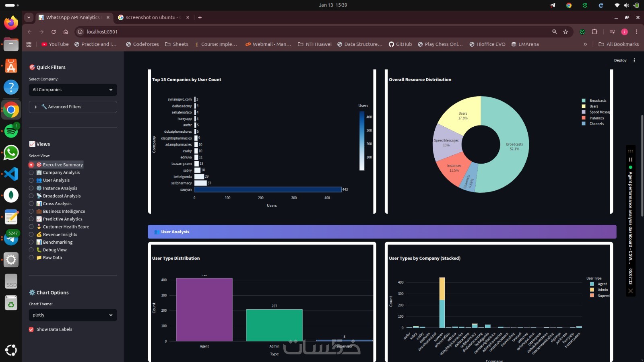The image size is (644, 362).
Task: Open the All Bookmarks folder
Action: 619,44
